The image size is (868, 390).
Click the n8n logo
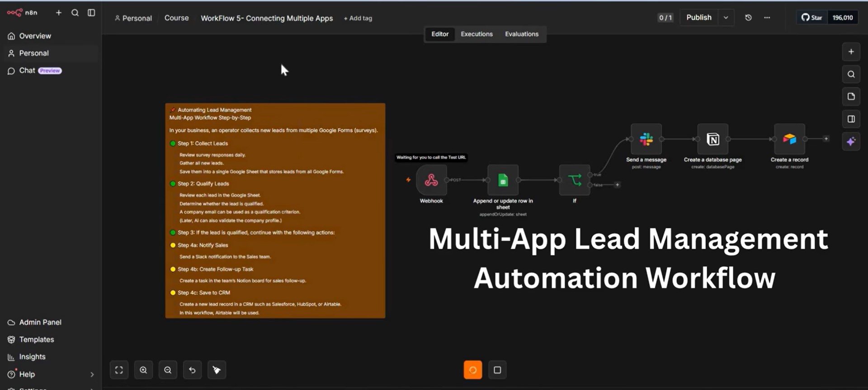coord(22,13)
